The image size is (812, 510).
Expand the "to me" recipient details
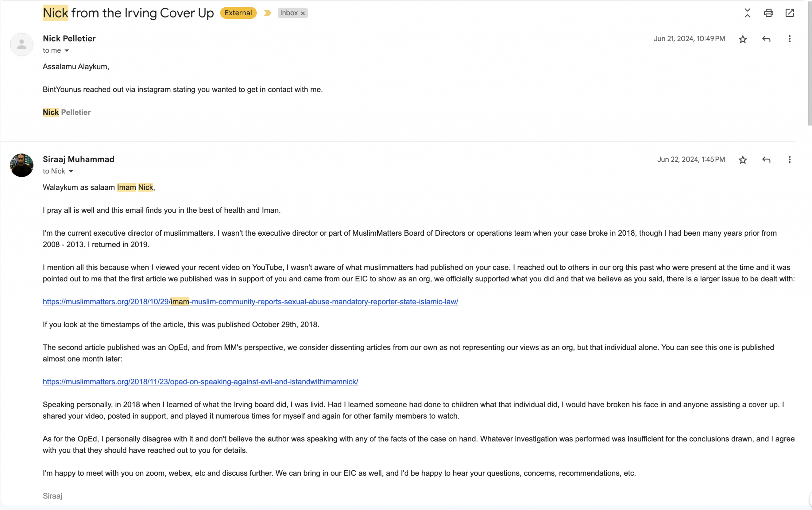(67, 50)
